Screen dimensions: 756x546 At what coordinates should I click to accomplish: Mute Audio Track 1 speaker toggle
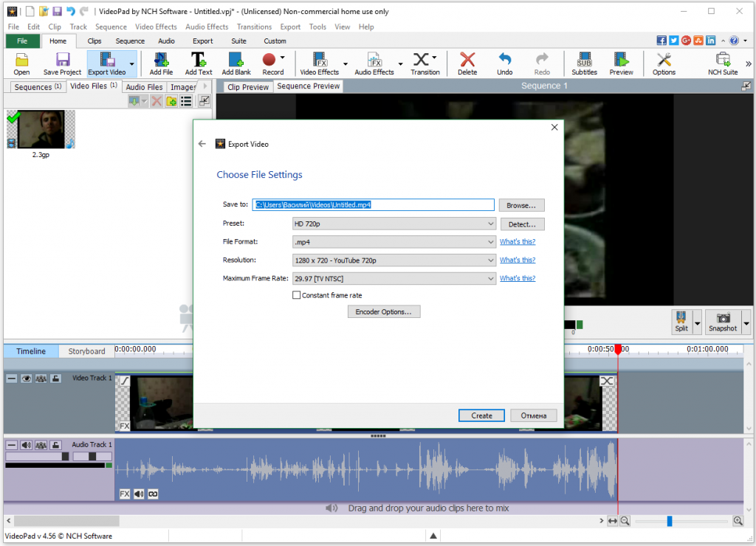click(x=26, y=445)
